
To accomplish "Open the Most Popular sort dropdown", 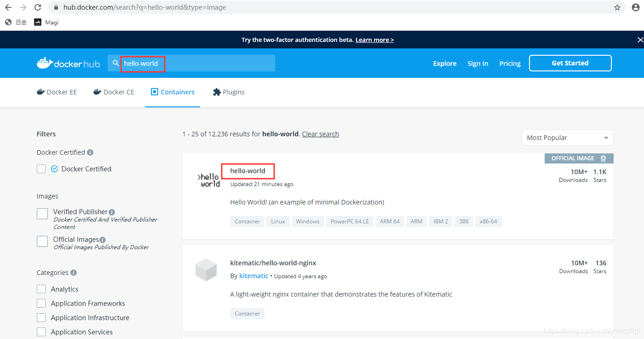I will coord(568,138).
